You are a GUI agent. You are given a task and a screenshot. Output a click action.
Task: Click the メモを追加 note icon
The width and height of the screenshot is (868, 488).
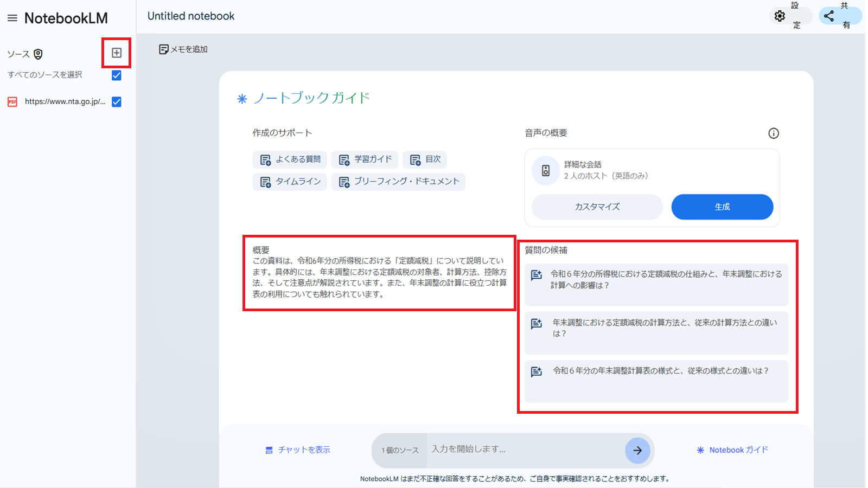pyautogui.click(x=164, y=49)
